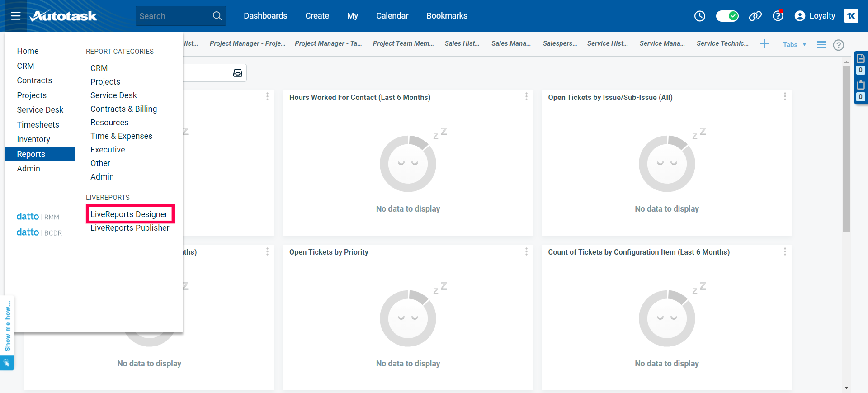The image size is (868, 393).
Task: Switch to Sales Hist... tab
Action: tap(462, 43)
